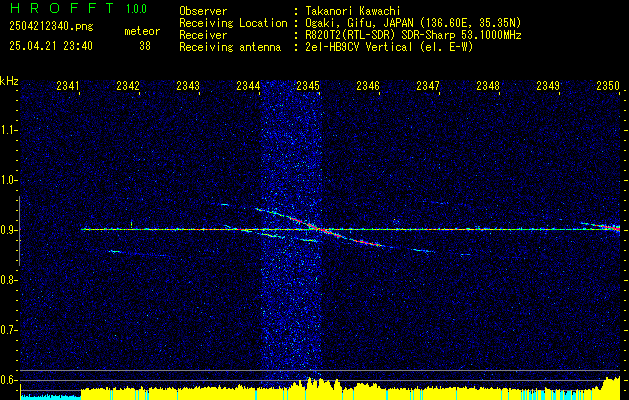Click time marker 2350

(x=608, y=85)
